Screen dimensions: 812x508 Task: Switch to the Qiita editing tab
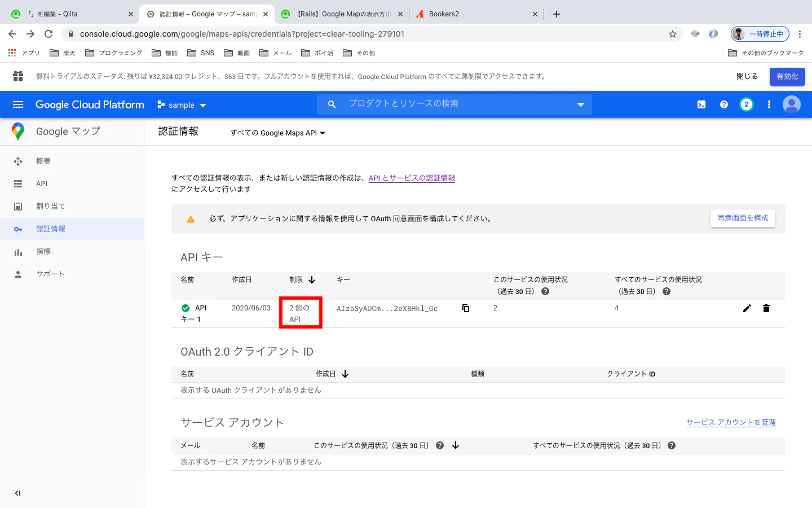click(72, 14)
